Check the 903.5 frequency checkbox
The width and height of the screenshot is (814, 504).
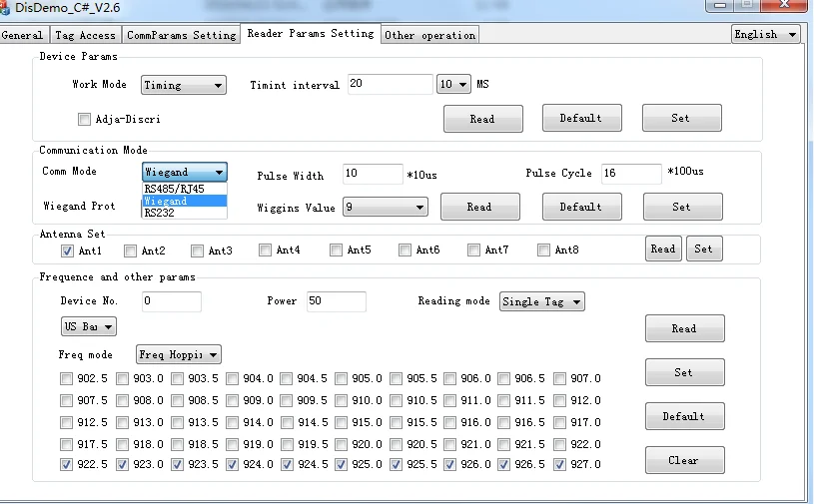177,378
